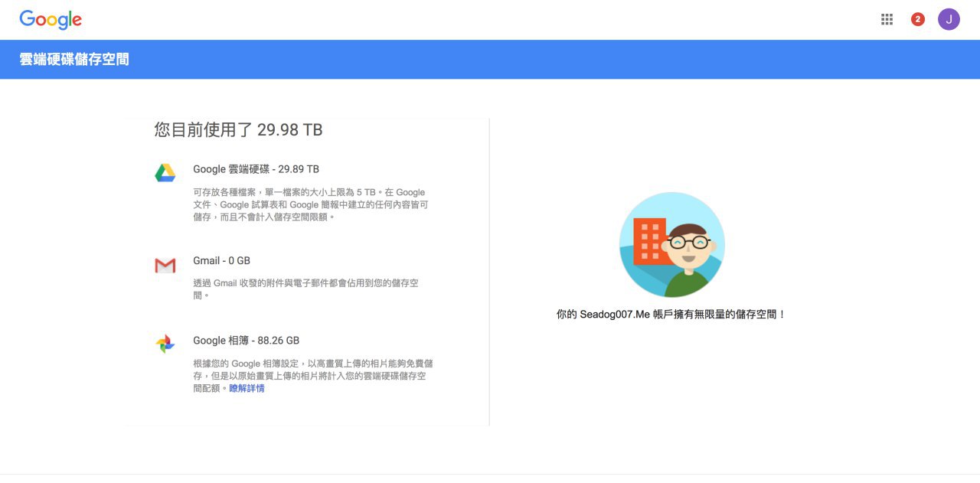
Task: Click the Seadog007.Me unlimited storage message
Action: [x=671, y=315]
